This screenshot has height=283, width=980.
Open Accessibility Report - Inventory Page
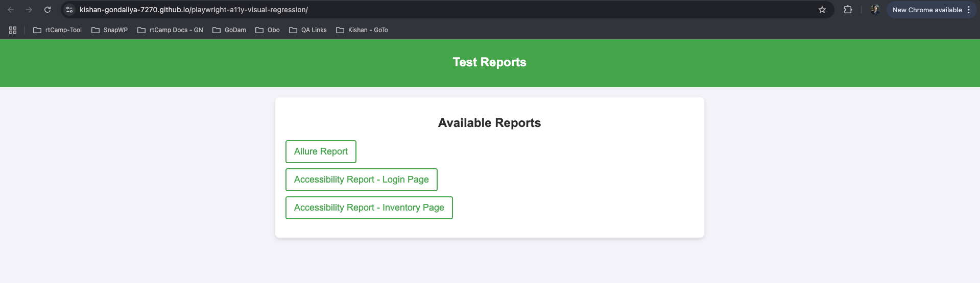point(369,208)
